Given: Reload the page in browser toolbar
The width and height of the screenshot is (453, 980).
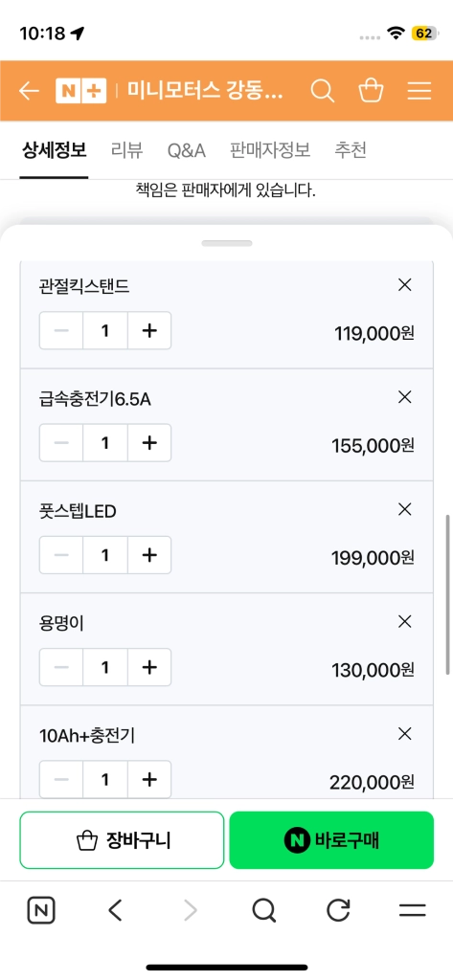Looking at the screenshot, I should (338, 911).
